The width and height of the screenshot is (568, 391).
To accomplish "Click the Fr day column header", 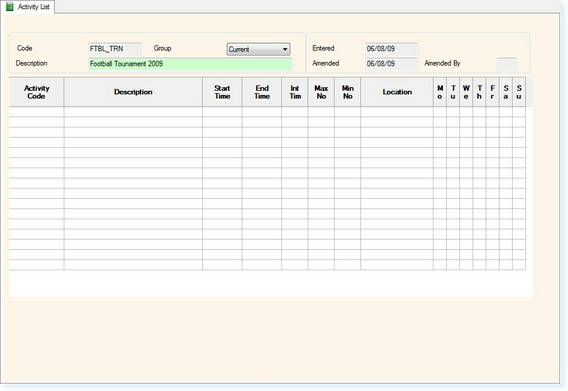I will 492,92.
